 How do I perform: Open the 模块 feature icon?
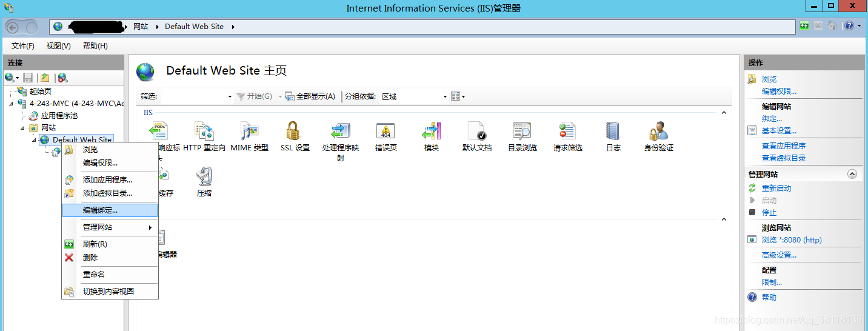(431, 131)
